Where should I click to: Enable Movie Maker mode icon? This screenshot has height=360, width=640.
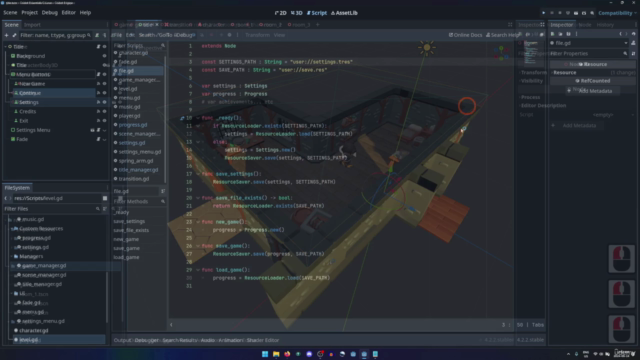[592, 13]
